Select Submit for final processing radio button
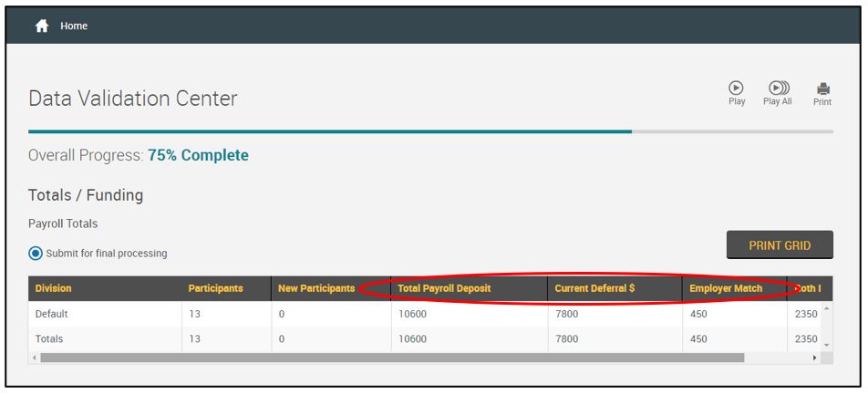 [36, 253]
